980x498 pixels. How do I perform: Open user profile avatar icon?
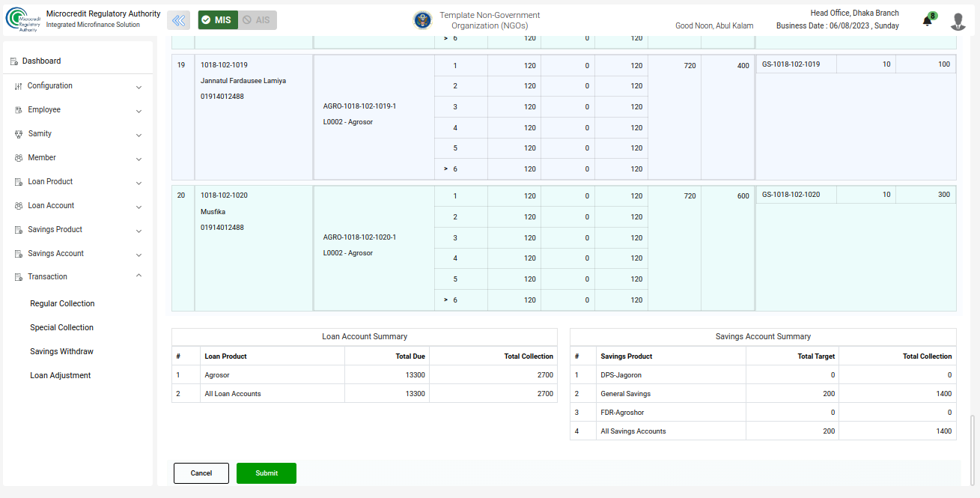[958, 21]
